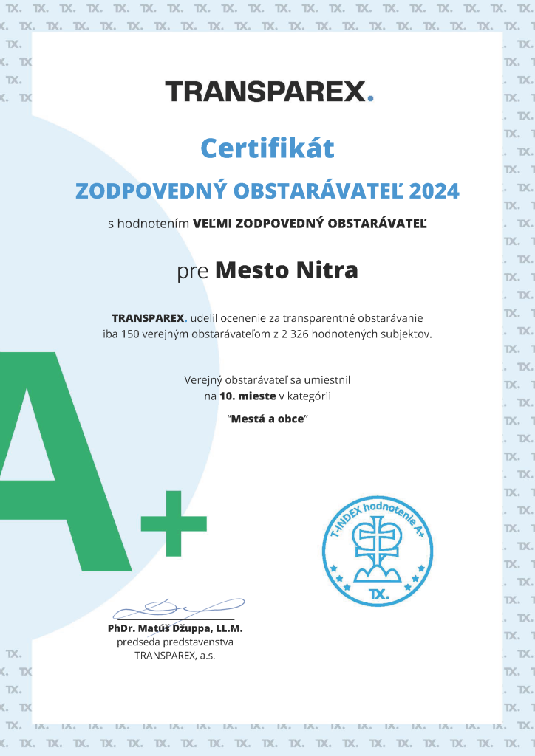535x756 pixels.
Task: Select the VEĽMI ZODPOVEDNÝ OBSTARÁVATEĽ rating text
Action: pos(310,223)
